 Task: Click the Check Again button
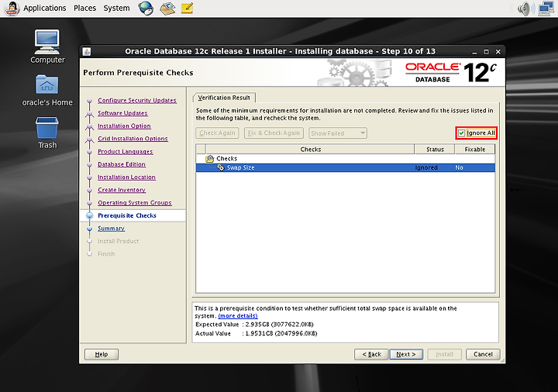[217, 133]
